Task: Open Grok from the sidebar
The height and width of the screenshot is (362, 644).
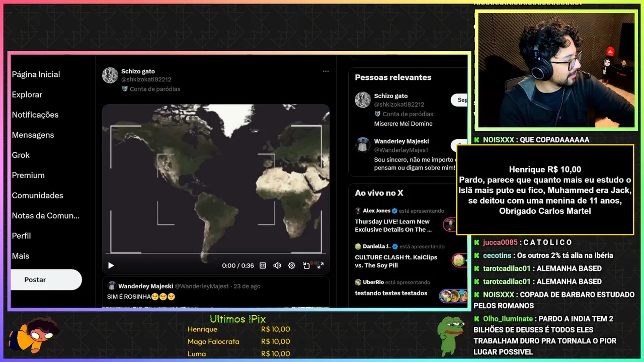Action: [x=21, y=155]
